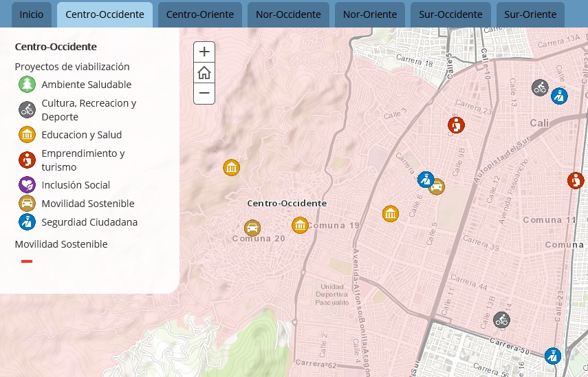
Task: Click 'Carrera 18' street label
Action: click(415, 61)
